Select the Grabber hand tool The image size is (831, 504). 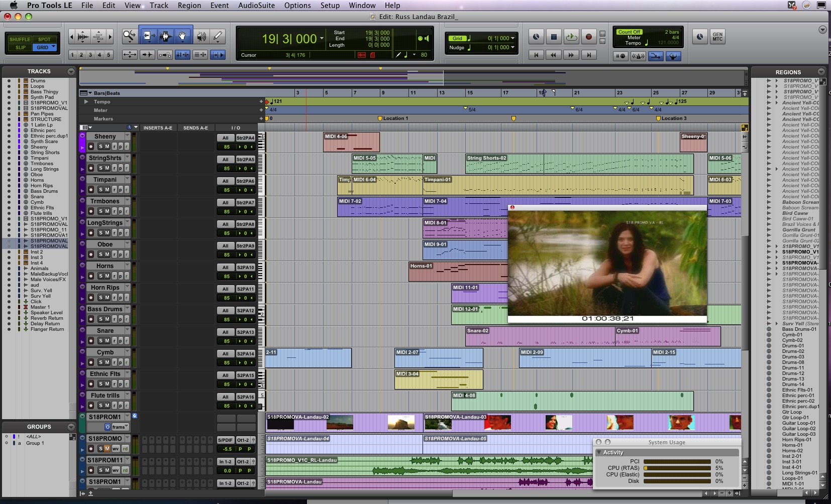click(183, 36)
